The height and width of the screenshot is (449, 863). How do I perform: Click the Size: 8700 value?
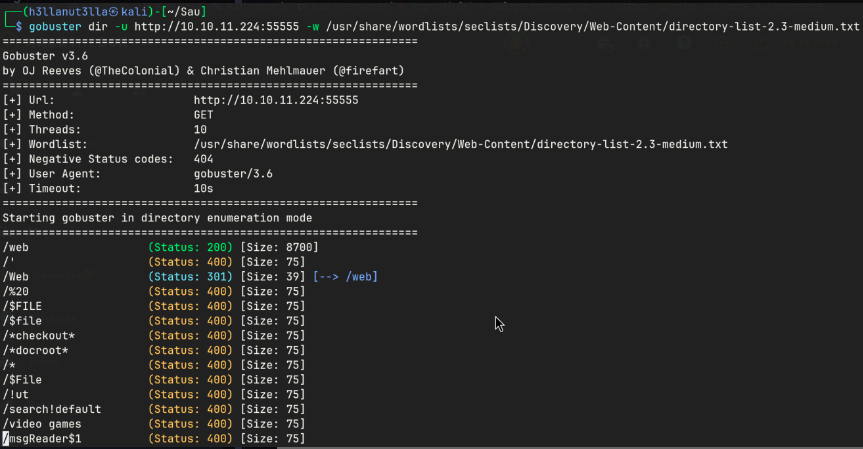(276, 247)
